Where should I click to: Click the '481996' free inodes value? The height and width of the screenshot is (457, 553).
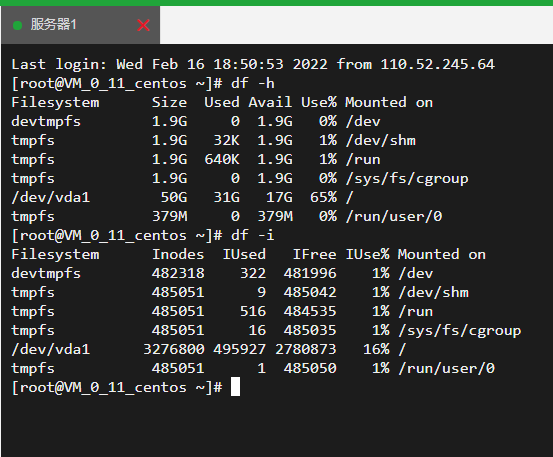[310, 274]
